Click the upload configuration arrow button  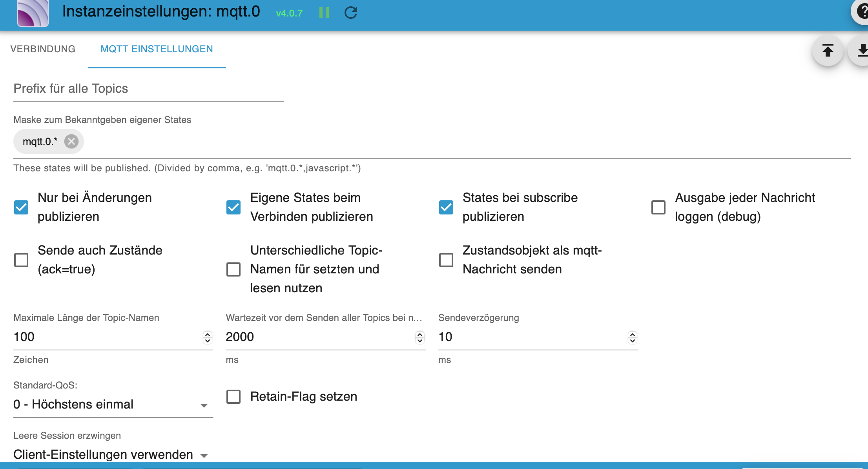[828, 51]
